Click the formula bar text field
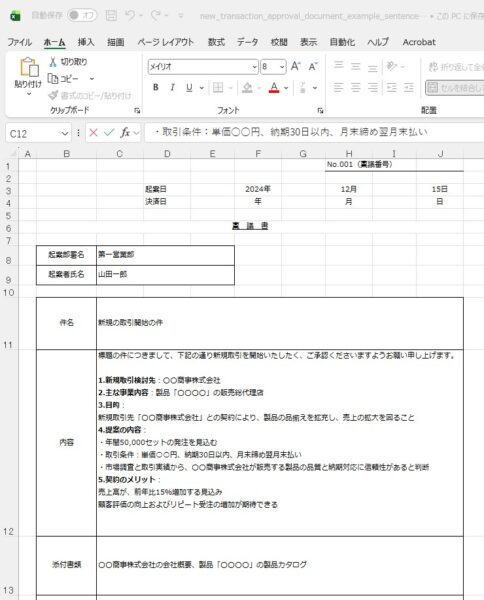 314,132
